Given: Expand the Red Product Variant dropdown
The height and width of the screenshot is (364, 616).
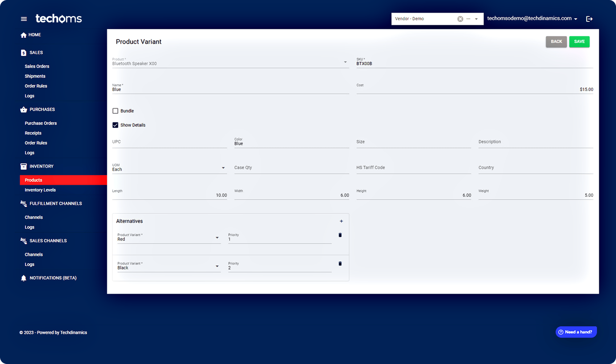Looking at the screenshot, I should click(x=217, y=238).
